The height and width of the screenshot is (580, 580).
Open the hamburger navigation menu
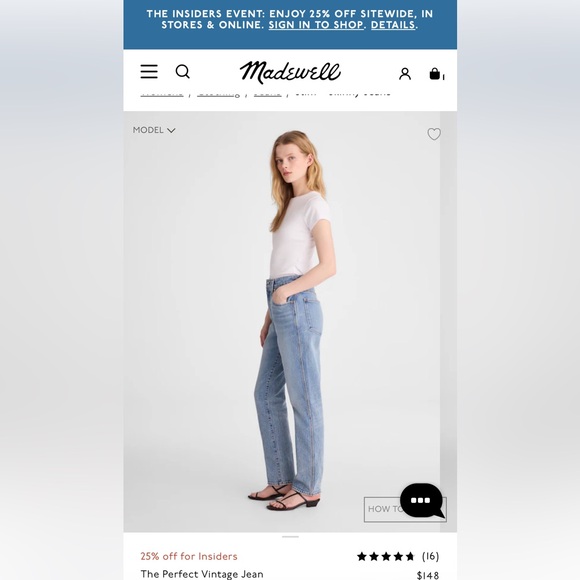click(x=149, y=71)
